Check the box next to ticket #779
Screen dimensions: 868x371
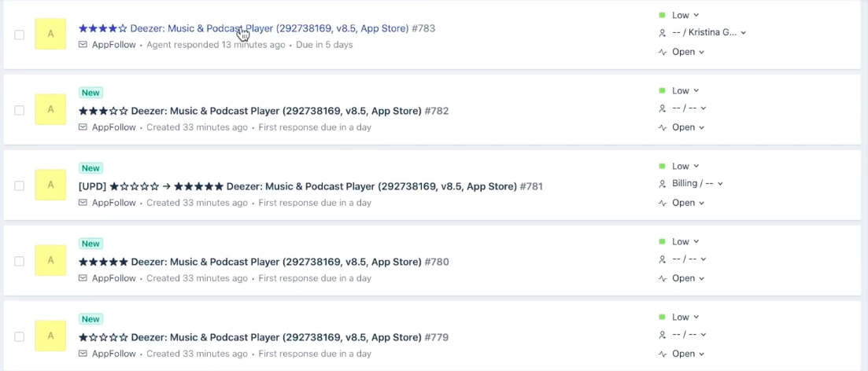coord(20,336)
